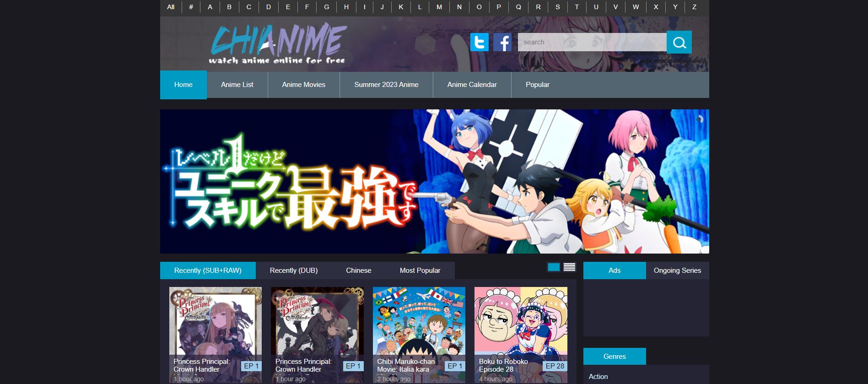Filter anime list by letter K
Image resolution: width=868 pixels, height=384 pixels.
pos(401,7)
